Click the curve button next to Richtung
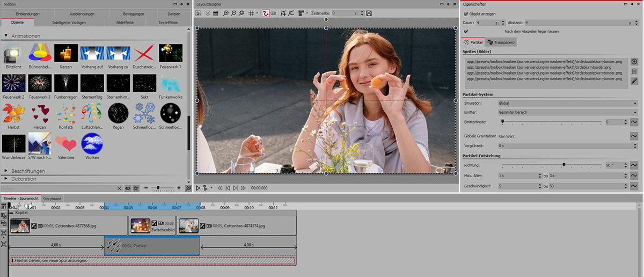Image resolution: width=644 pixels, height=277 pixels. 634,165
